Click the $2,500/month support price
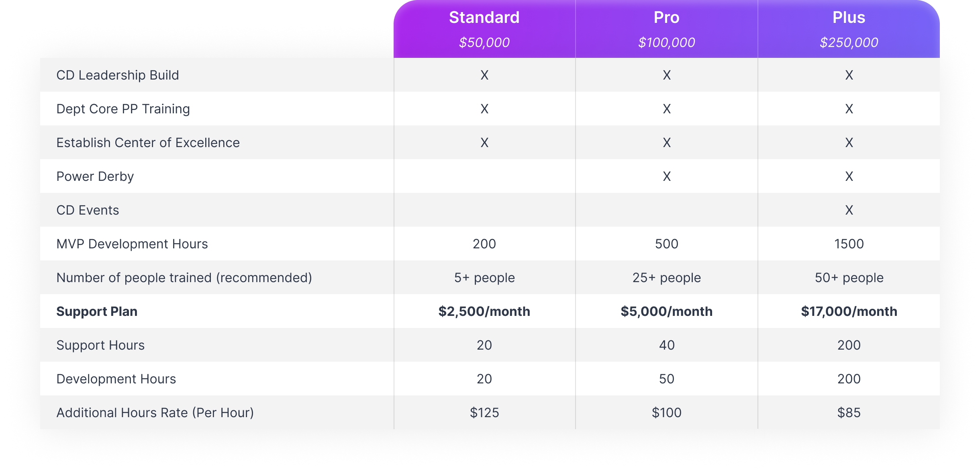This screenshot has width=980, height=471. 484,311
